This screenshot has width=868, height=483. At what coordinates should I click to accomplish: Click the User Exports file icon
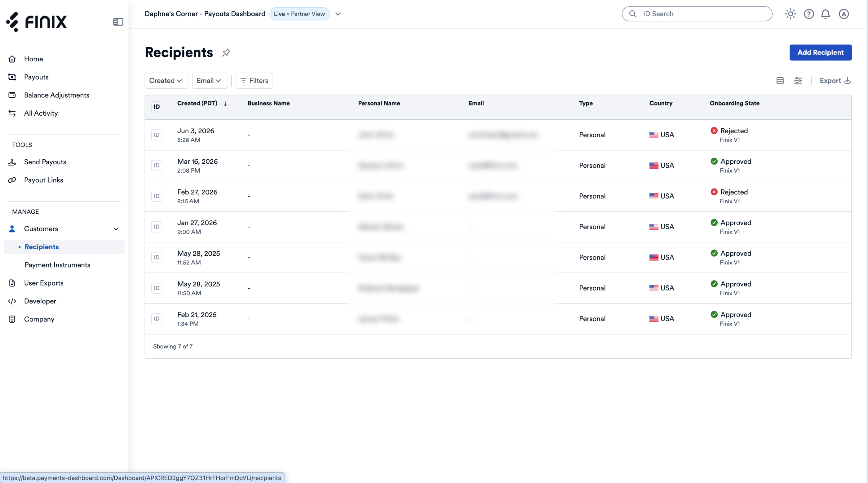coord(12,283)
